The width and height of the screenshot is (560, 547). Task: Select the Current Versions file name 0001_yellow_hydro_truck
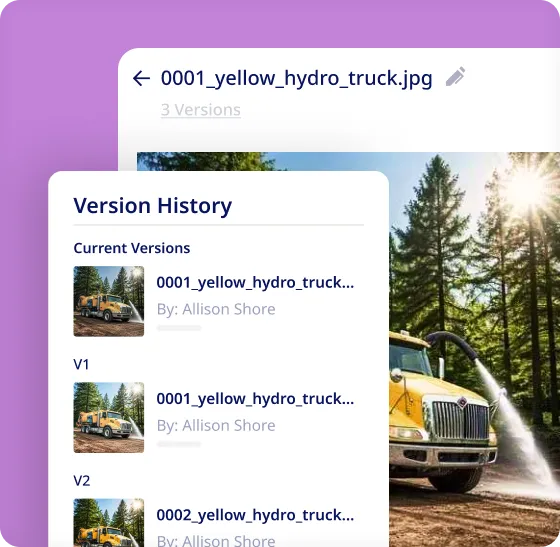[255, 283]
